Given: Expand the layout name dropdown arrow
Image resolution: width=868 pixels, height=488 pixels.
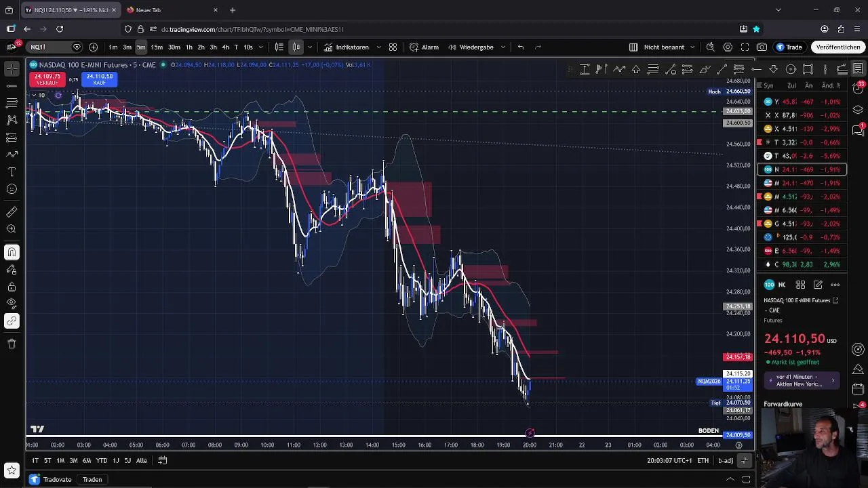Looking at the screenshot, I should tap(692, 47).
